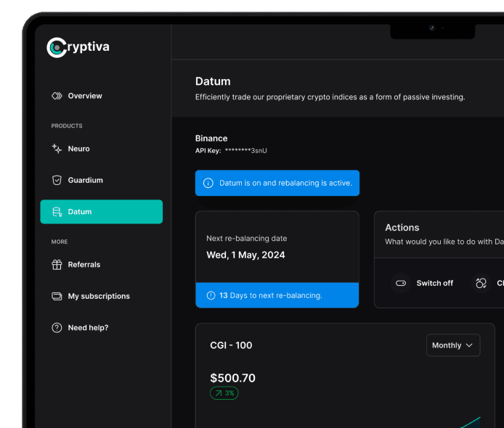Viewport: 504px width, 428px height.
Task: Open the Monthly period dropdown
Action: (452, 345)
